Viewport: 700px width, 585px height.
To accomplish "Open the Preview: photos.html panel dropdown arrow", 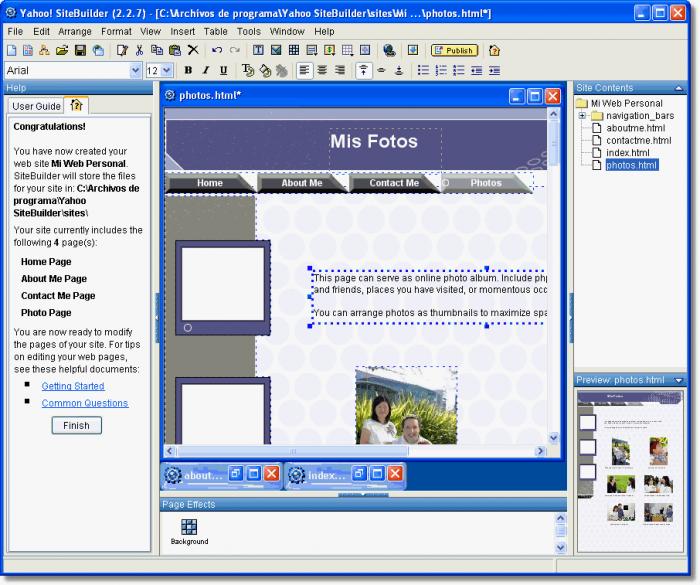I will pyautogui.click(x=679, y=380).
